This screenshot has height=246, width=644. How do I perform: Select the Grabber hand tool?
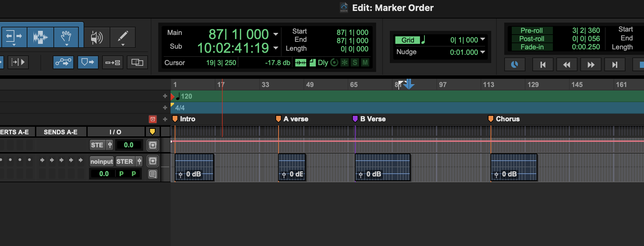pos(66,37)
